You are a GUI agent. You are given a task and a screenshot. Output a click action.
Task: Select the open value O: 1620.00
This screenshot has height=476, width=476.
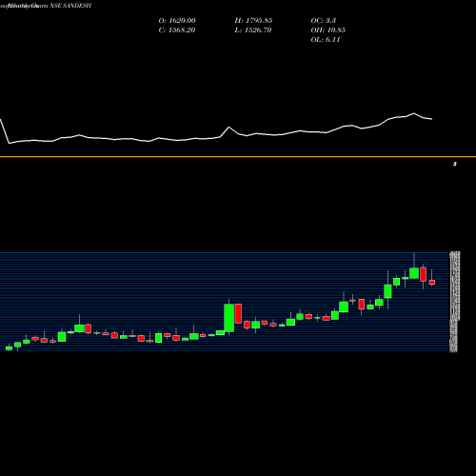pyautogui.click(x=177, y=21)
